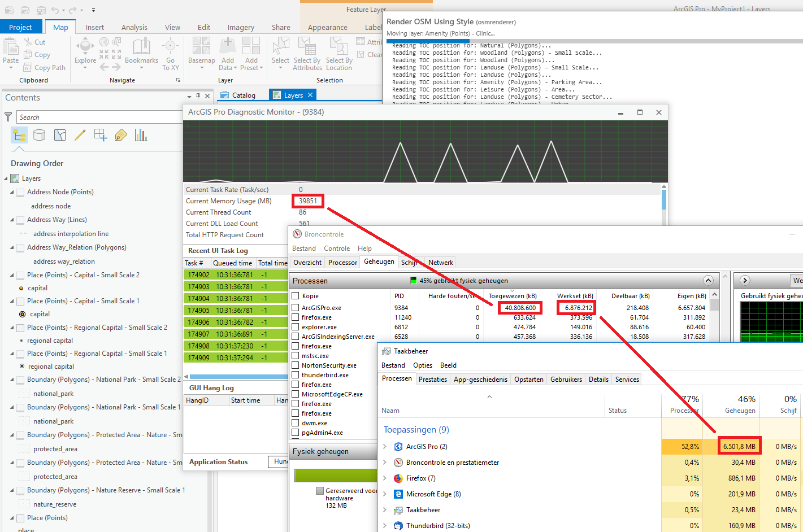This screenshot has height=532, width=803.
Task: Activate the Explore navigation tool
Action: 85,46
